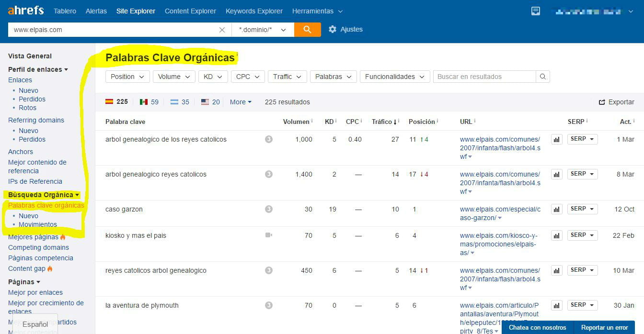Click word-count badge for la aventura de plymouth
This screenshot has width=644, height=334.
(269, 305)
